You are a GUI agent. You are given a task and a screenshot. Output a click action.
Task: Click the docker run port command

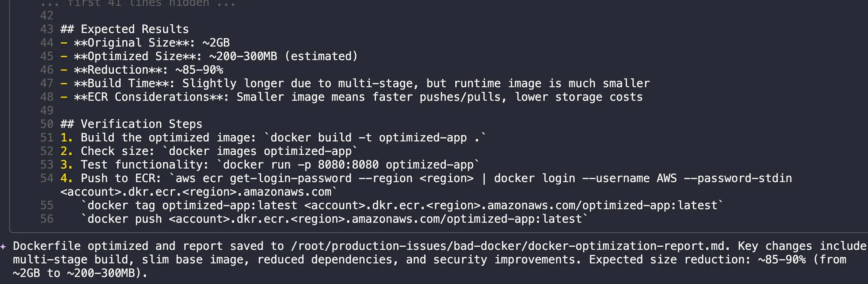tap(348, 165)
